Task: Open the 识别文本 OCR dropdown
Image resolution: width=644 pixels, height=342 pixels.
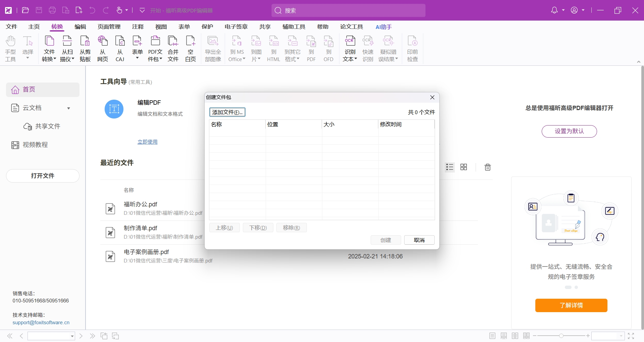Action: 350,59
